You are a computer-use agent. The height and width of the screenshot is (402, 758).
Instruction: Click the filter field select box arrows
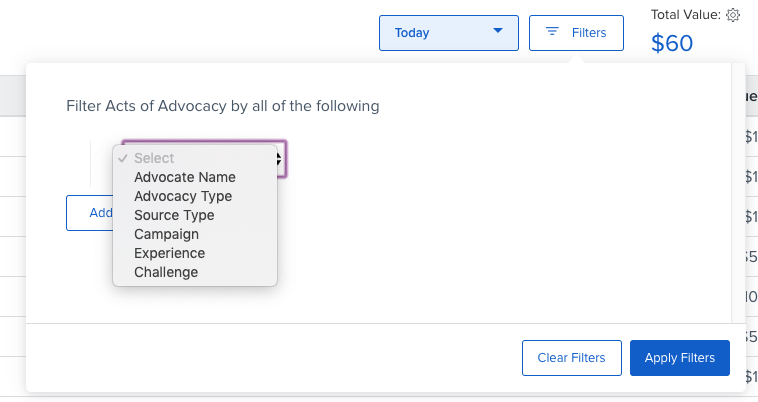pyautogui.click(x=281, y=158)
